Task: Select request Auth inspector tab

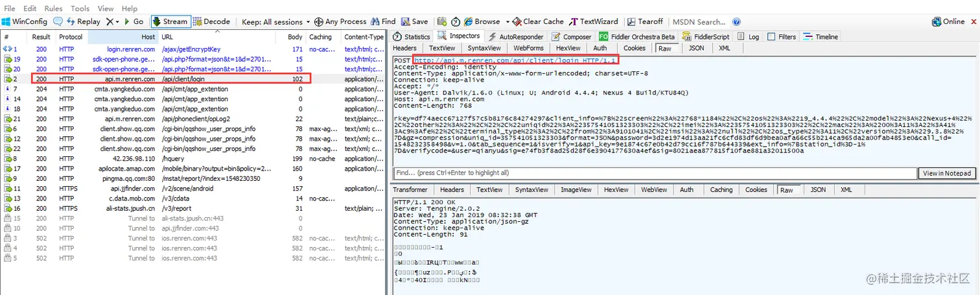Action: pyautogui.click(x=600, y=48)
